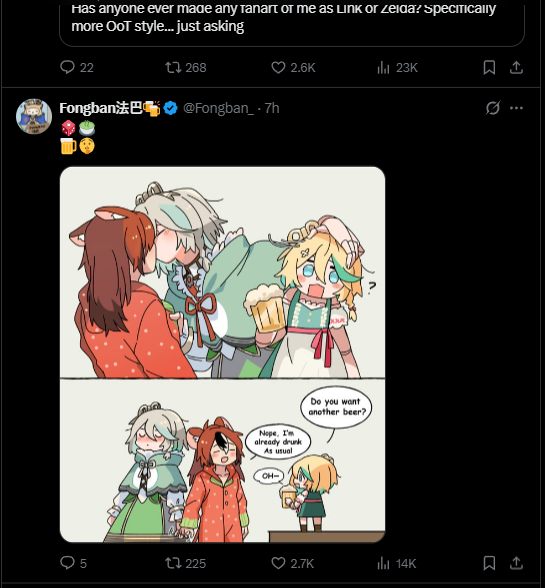Image resolution: width=545 pixels, height=588 pixels.
Task: View analytics showing 23K views
Action: 397,68
